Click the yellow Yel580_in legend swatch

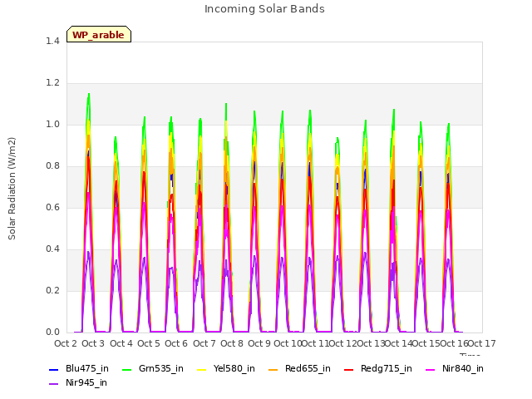(x=202, y=369)
